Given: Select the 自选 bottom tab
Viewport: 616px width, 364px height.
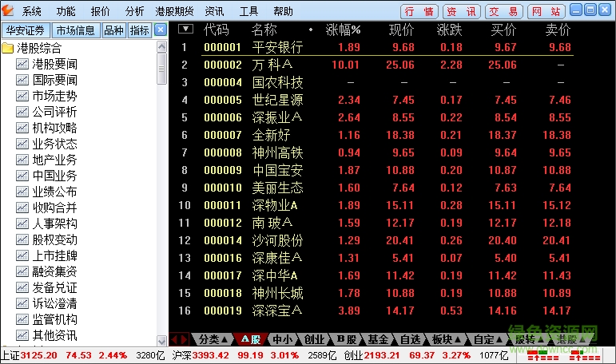Looking at the screenshot, I should point(410,339).
